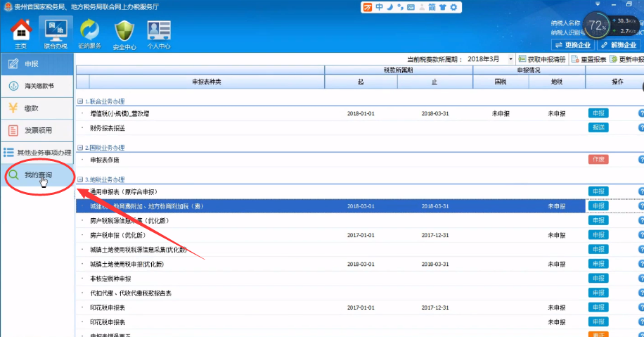Click red 作废 button for 申报表作废
The width and height of the screenshot is (644, 337).
pyautogui.click(x=598, y=160)
